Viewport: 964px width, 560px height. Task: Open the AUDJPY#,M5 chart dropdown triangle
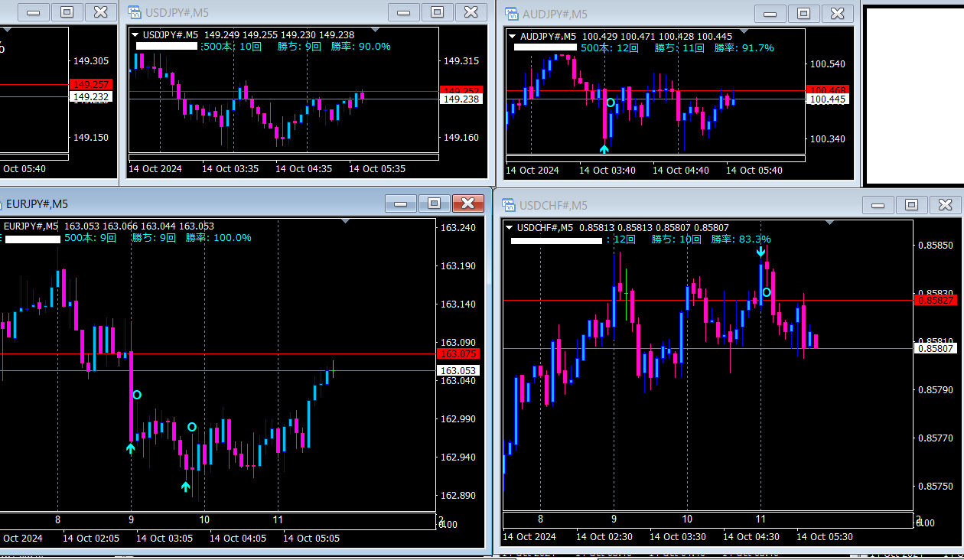click(x=512, y=36)
